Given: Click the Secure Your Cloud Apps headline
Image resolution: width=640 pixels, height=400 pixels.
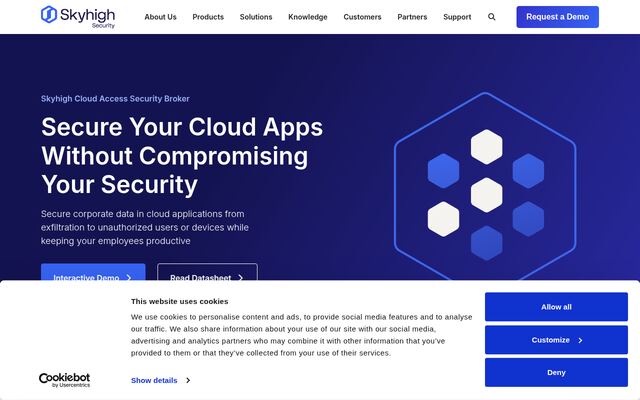Looking at the screenshot, I should (x=182, y=156).
